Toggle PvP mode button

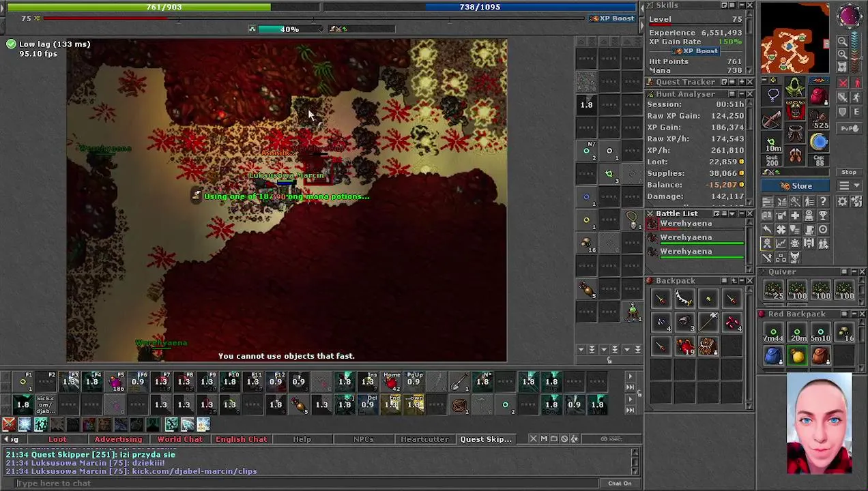pos(850,128)
